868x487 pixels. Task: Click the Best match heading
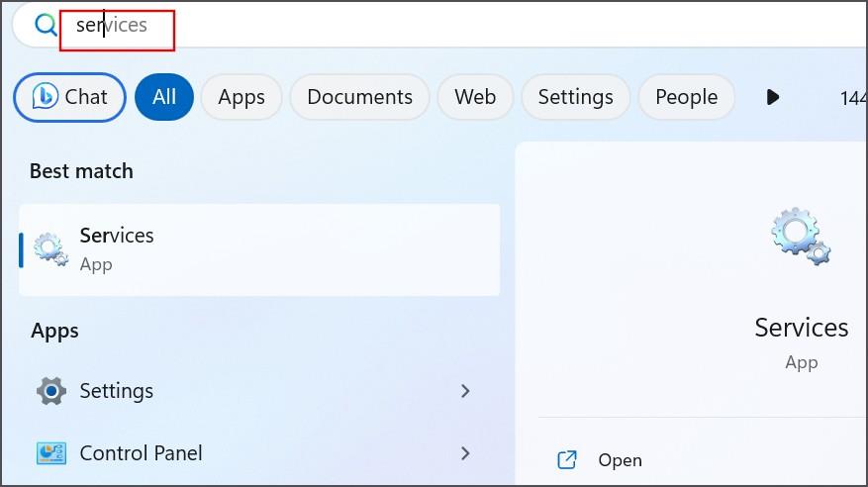[81, 171]
